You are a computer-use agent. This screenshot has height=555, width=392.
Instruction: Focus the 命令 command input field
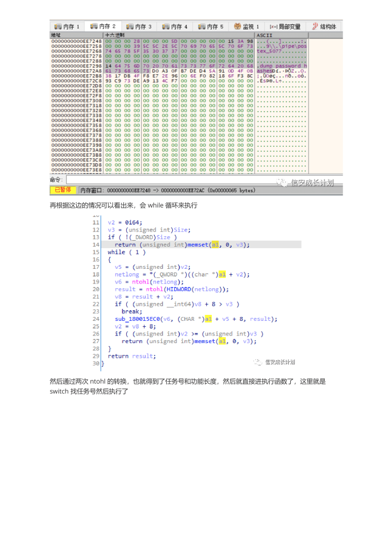[x=204, y=180]
